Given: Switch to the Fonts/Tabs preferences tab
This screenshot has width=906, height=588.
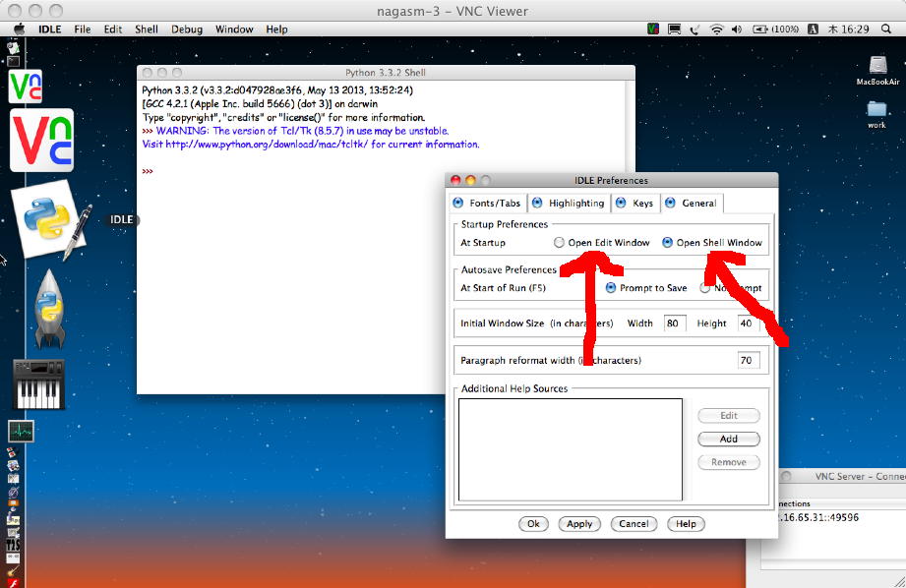Looking at the screenshot, I should 487,203.
